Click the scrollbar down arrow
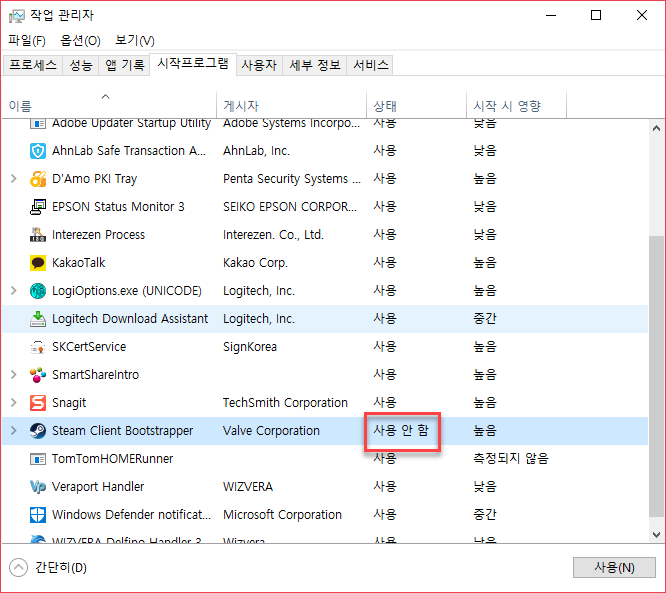This screenshot has height=593, width=666. (656, 535)
